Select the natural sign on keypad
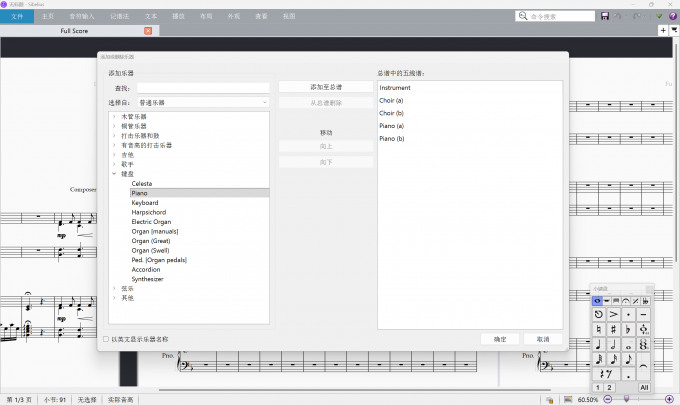This screenshot has width=680, height=405. 598,329
